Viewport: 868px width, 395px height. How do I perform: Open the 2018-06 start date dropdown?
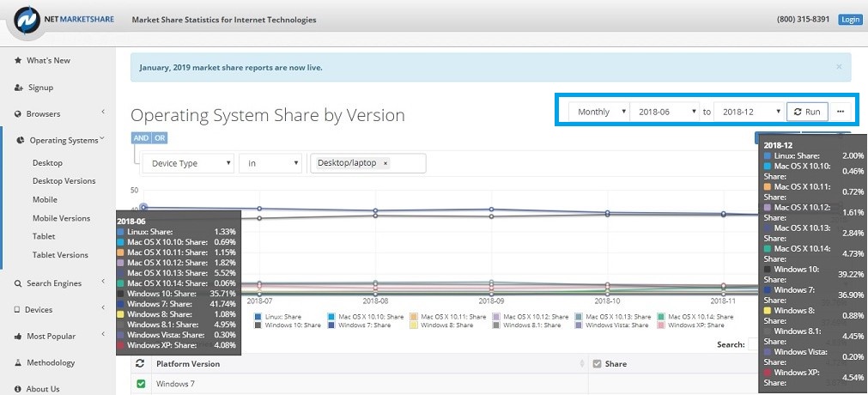pyautogui.click(x=665, y=112)
